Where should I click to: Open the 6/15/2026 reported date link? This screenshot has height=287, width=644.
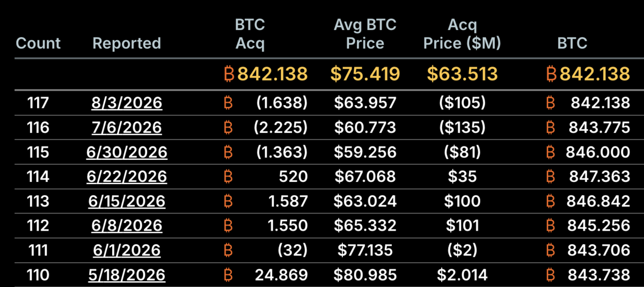tap(127, 201)
